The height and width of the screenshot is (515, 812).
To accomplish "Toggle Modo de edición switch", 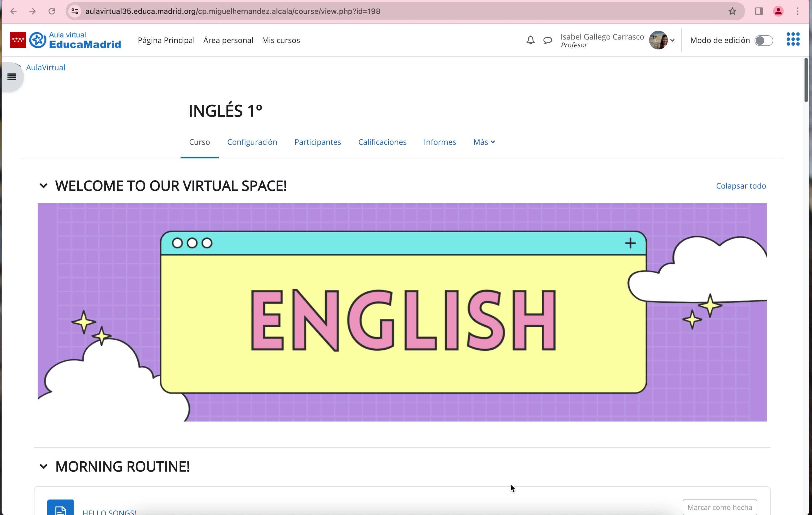I will tap(763, 41).
